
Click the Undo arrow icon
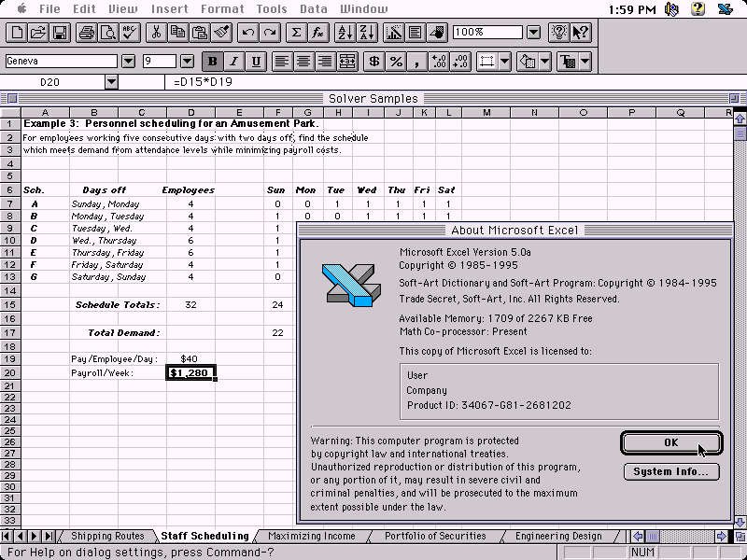tap(247, 33)
